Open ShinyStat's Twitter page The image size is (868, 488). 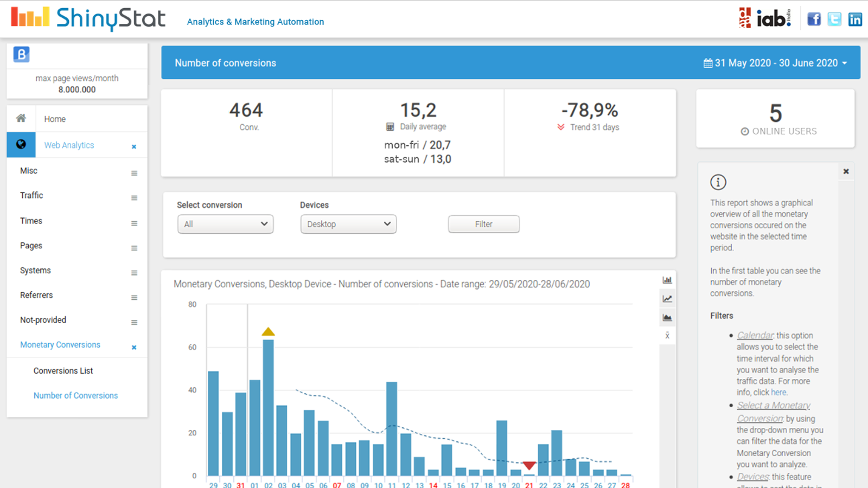coord(835,18)
